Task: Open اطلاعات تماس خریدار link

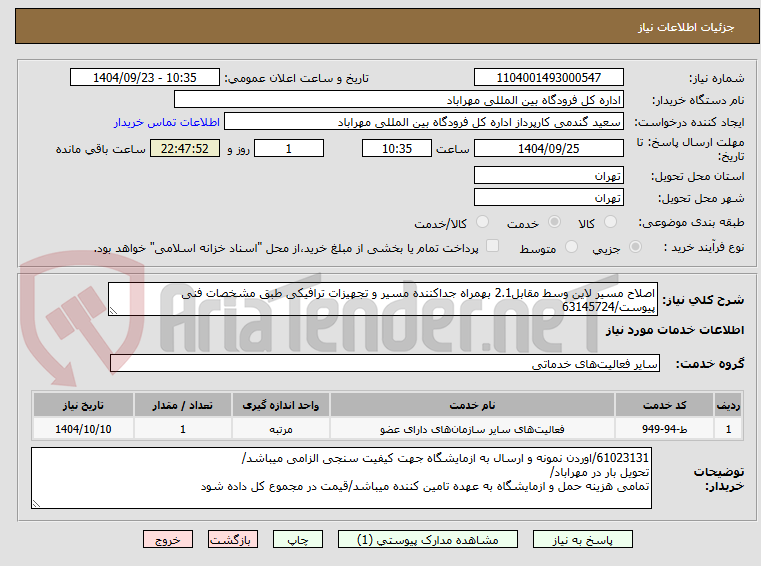Action: (167, 122)
